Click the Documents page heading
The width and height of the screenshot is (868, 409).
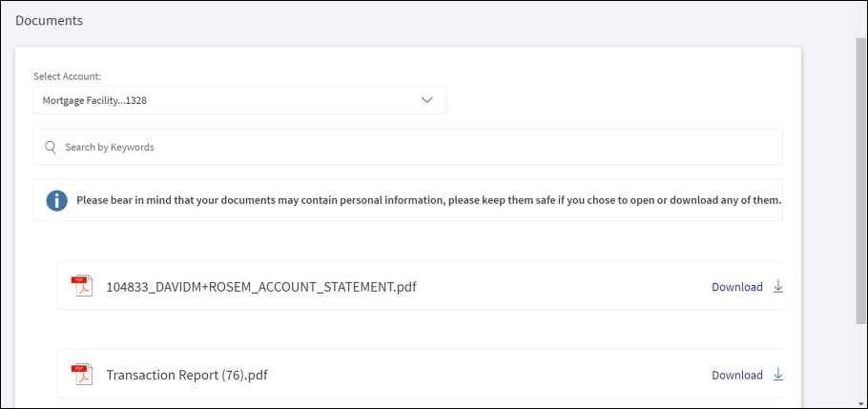point(50,20)
